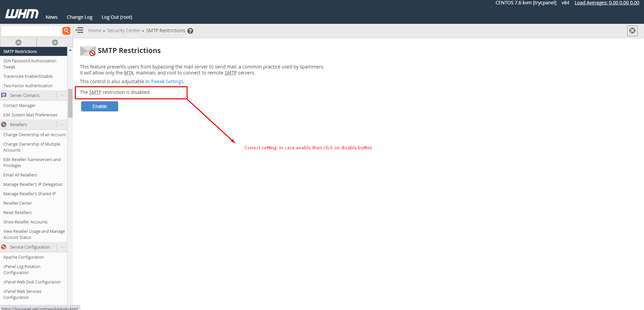Click the 'The SMTP restriction is disabled.' text

(115, 92)
